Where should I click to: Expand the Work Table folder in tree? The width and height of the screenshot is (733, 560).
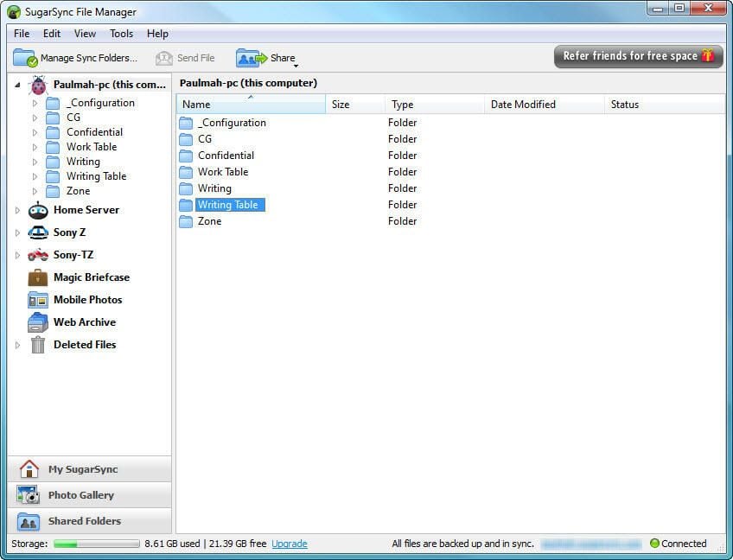point(35,147)
